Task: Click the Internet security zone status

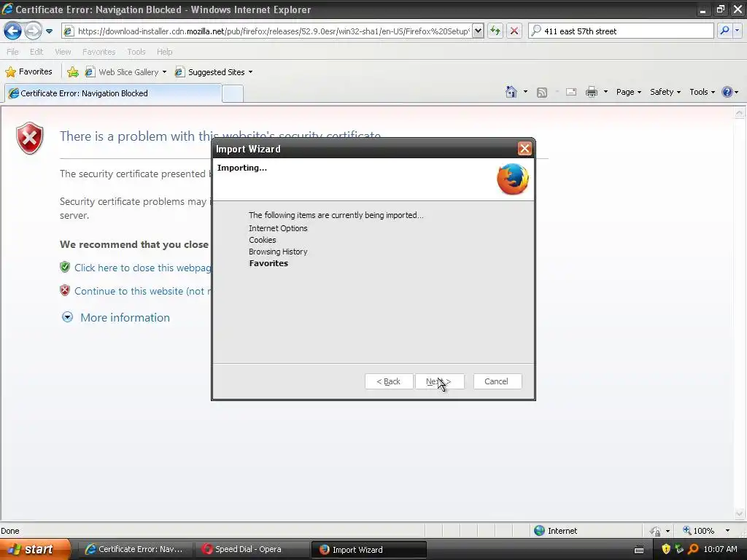Action: [555, 531]
